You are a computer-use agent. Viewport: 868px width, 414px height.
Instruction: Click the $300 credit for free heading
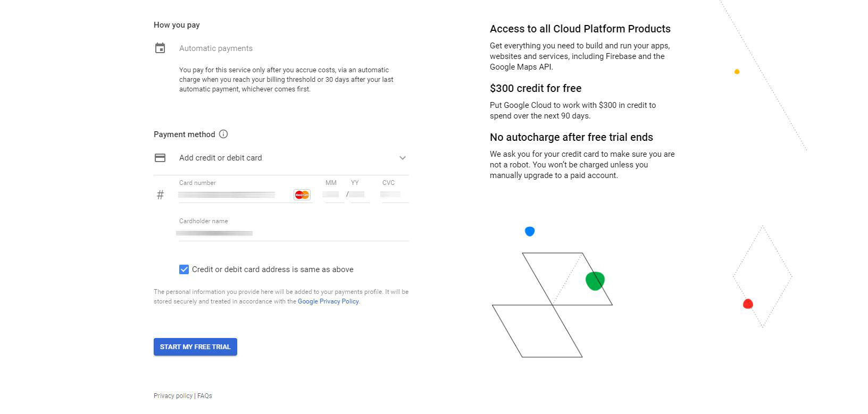tap(536, 88)
